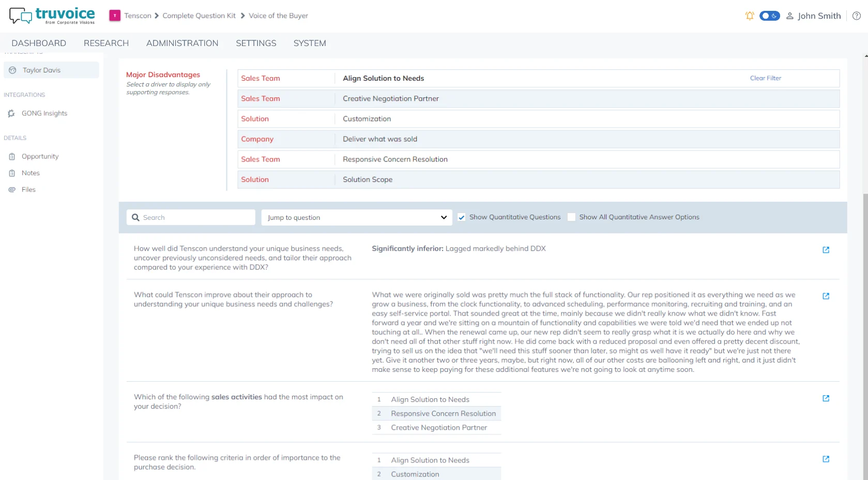Image resolution: width=868 pixels, height=480 pixels.
Task: Click Voice of the Buyer breadcrumb
Action: pyautogui.click(x=278, y=16)
